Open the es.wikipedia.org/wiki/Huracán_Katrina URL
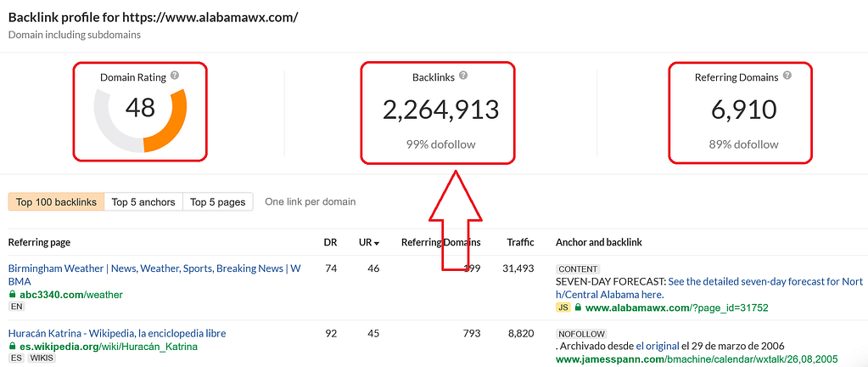Image resolution: width=868 pixels, height=367 pixels. pos(109,347)
